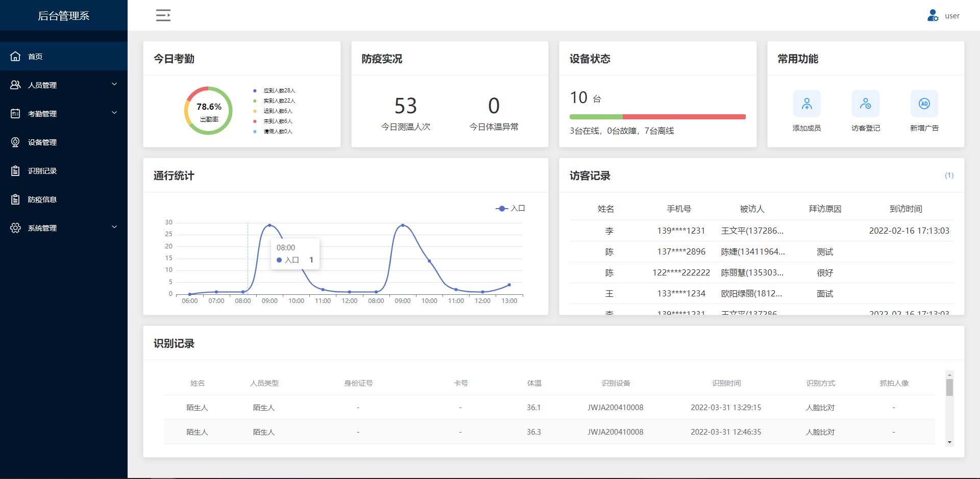Click the user name label
The image size is (980, 479).
(x=952, y=16)
